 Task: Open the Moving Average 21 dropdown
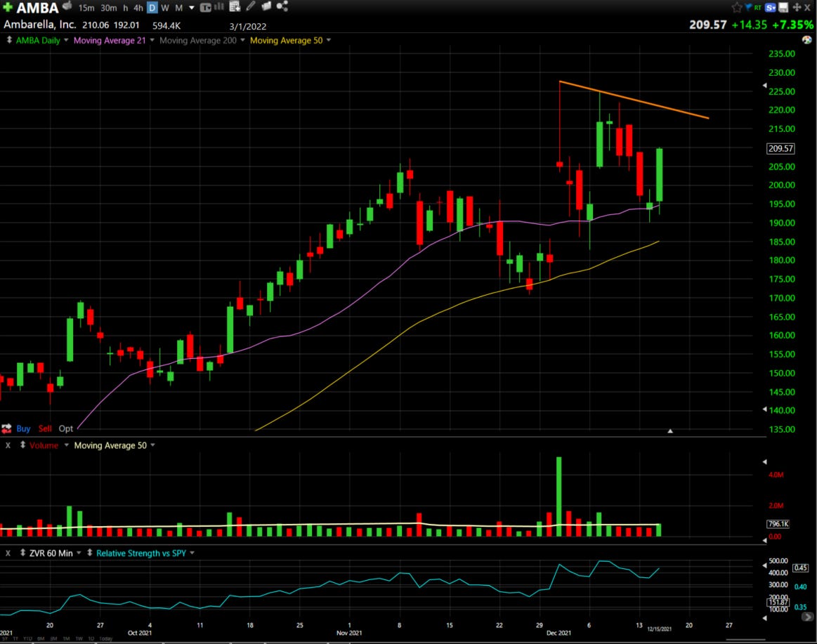(x=152, y=40)
